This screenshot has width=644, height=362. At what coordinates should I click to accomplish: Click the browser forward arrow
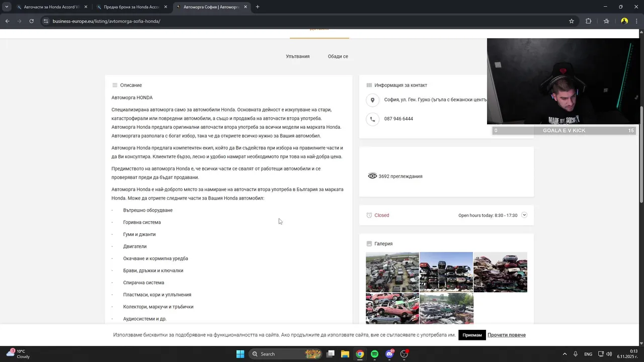coord(20,21)
